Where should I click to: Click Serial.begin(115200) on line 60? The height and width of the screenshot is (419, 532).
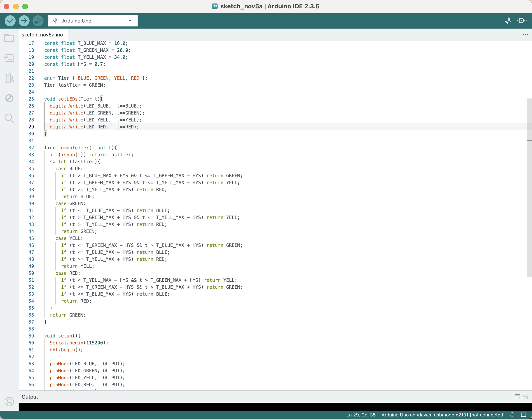79,343
